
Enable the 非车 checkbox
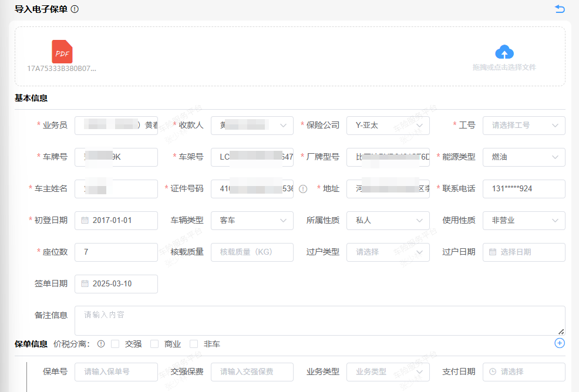point(194,344)
